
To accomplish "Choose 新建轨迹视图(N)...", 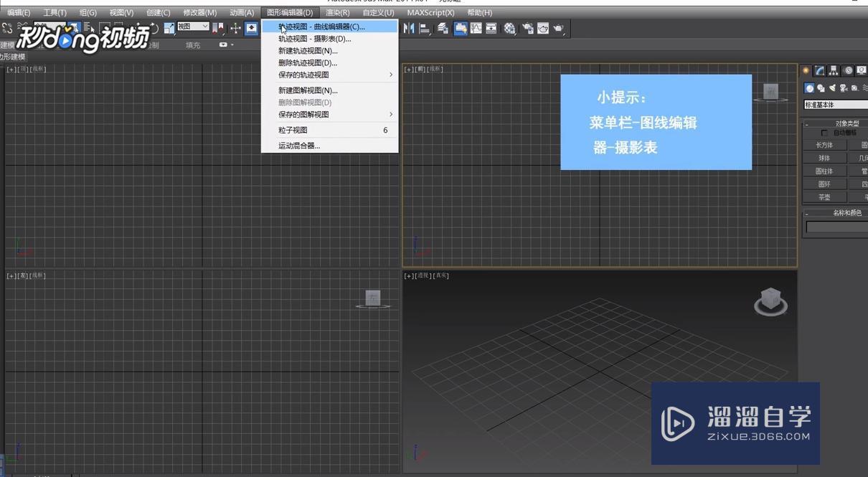I will click(x=330, y=51).
